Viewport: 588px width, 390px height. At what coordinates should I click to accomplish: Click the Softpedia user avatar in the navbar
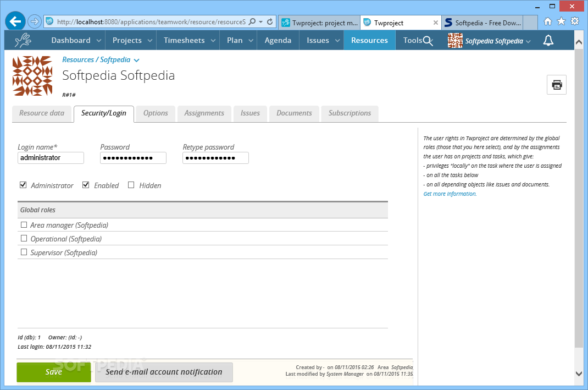click(455, 40)
